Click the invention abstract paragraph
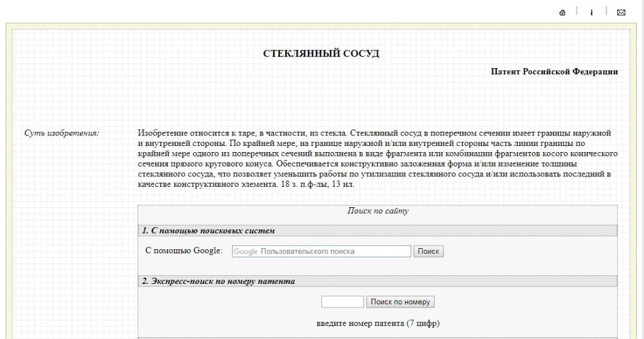The width and height of the screenshot is (644, 339). point(378,158)
